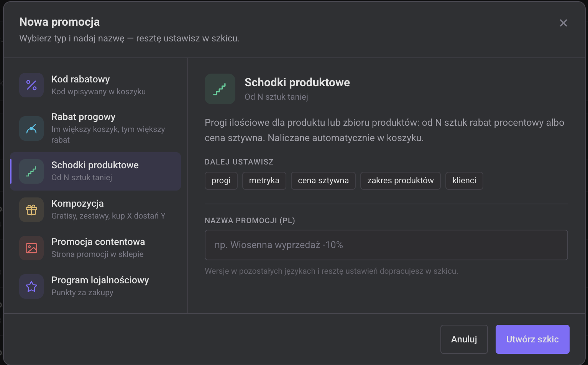Click the image icon for Promocja contentowa

(31, 248)
